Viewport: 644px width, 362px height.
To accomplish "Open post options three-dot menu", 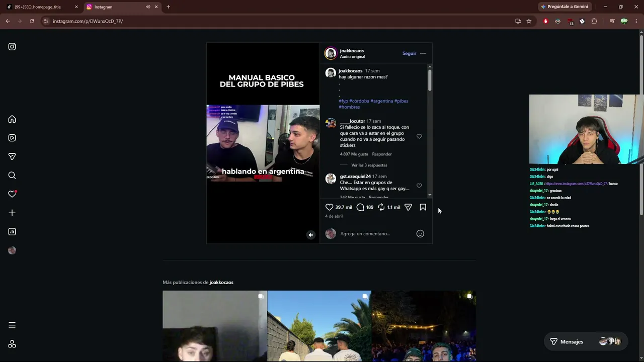I will 423,53.
